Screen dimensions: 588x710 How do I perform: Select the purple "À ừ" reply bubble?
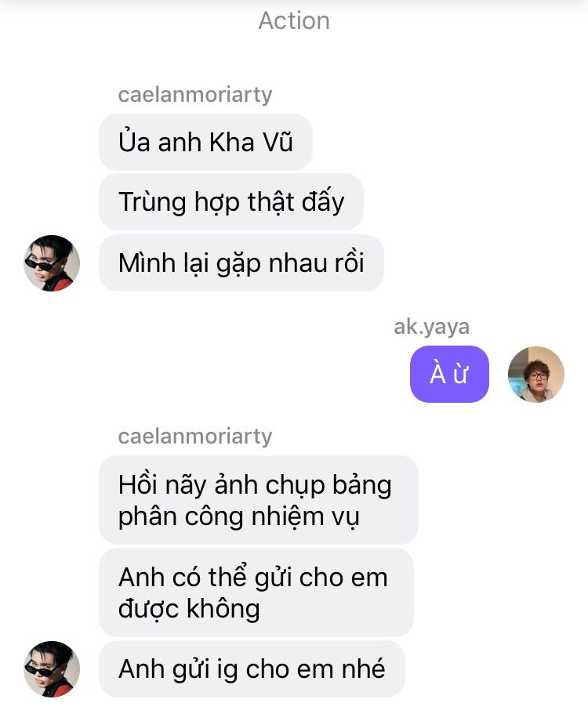[449, 374]
